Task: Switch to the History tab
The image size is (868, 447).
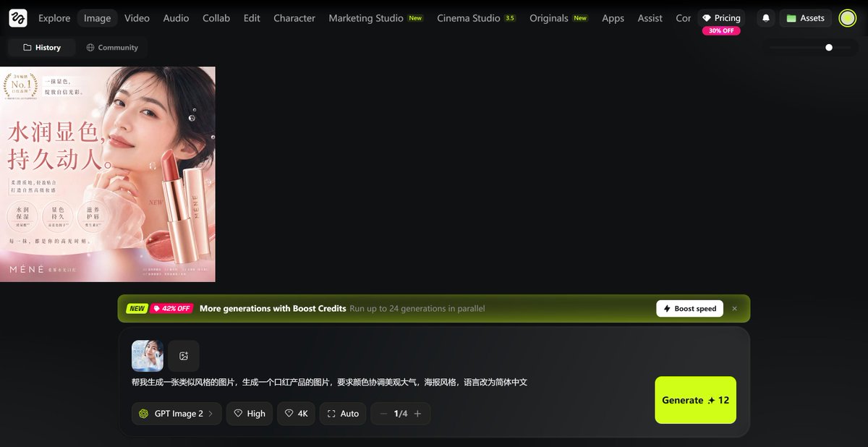Action: tap(42, 48)
